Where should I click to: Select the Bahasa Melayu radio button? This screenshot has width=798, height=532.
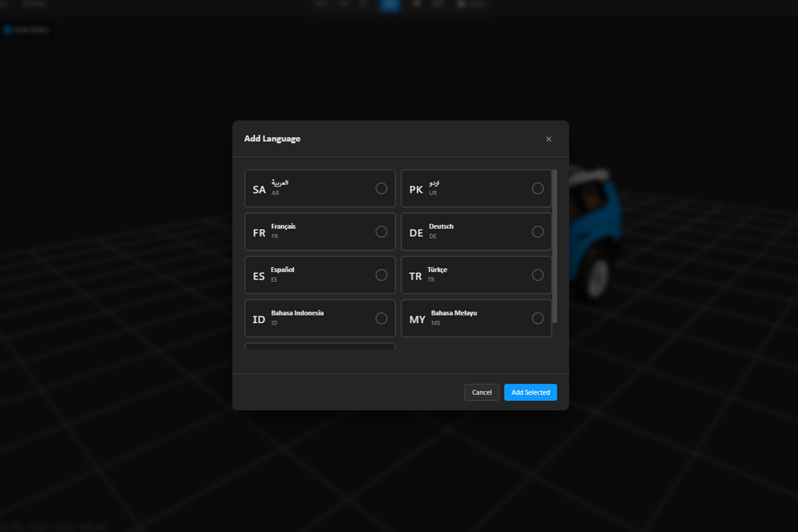(537, 318)
